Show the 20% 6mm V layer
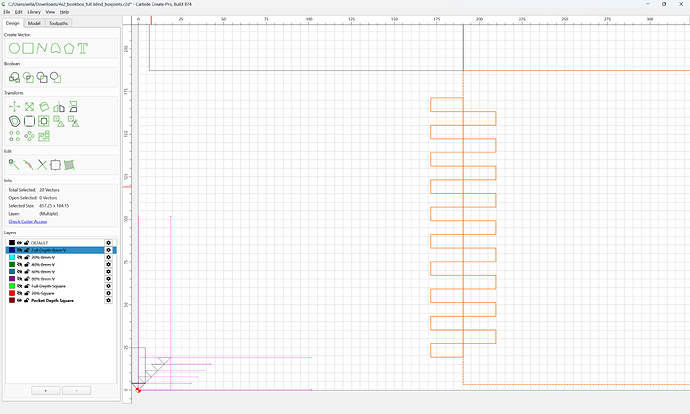Image resolution: width=690 pixels, height=414 pixels. (19, 257)
